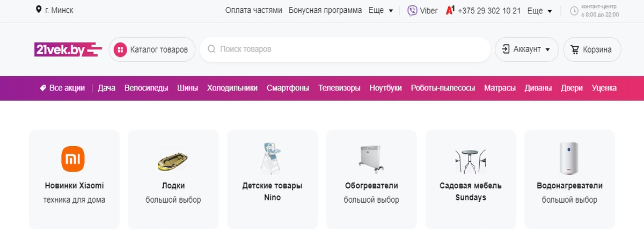Go to Холодильники category
This screenshot has width=644, height=242.
click(x=232, y=88)
